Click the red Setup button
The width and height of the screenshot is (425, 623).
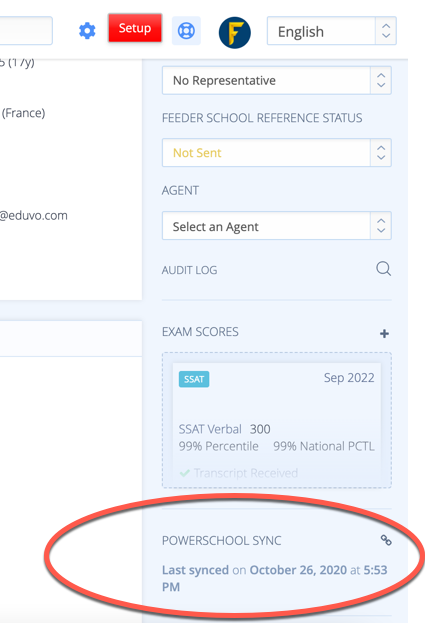[x=135, y=28]
